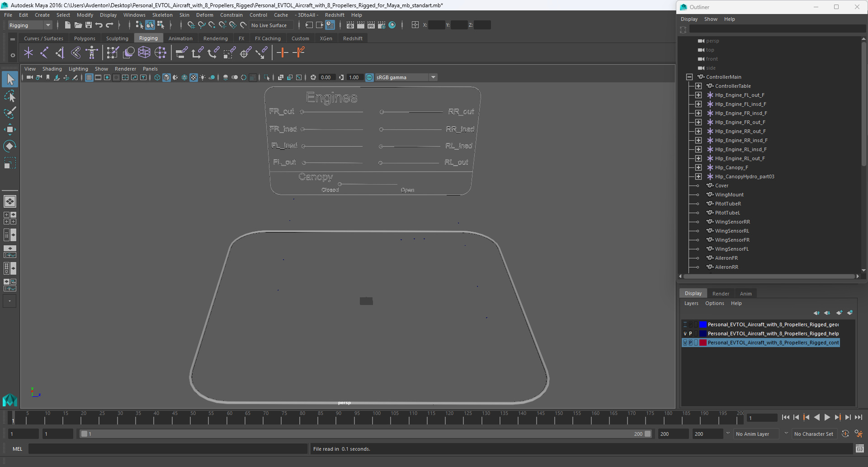Image resolution: width=868 pixels, height=467 pixels.
Task: Expand Hlp_Engine_FL_out_F in Outliner
Action: [x=698, y=95]
